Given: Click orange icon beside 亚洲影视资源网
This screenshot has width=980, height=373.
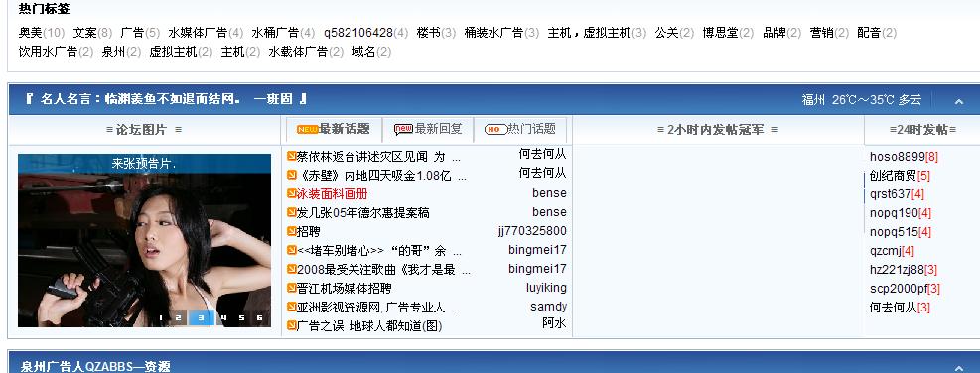Looking at the screenshot, I should tap(291, 307).
